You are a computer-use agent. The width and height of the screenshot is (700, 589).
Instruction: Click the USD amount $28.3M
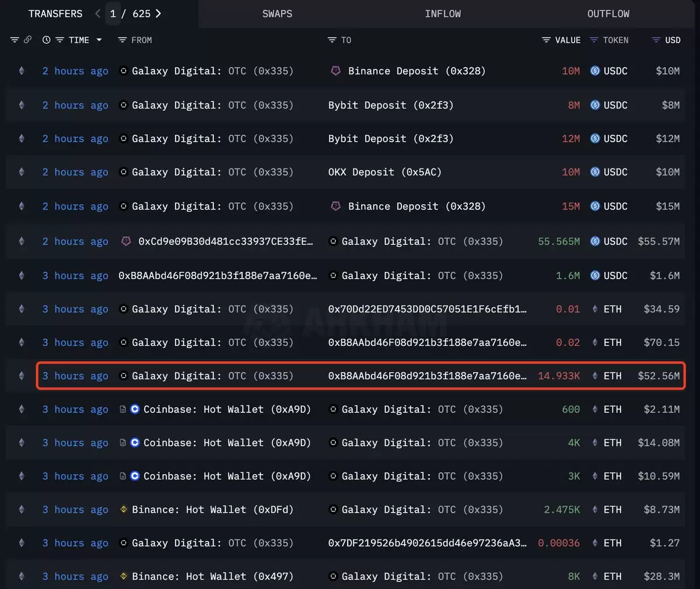661,576
